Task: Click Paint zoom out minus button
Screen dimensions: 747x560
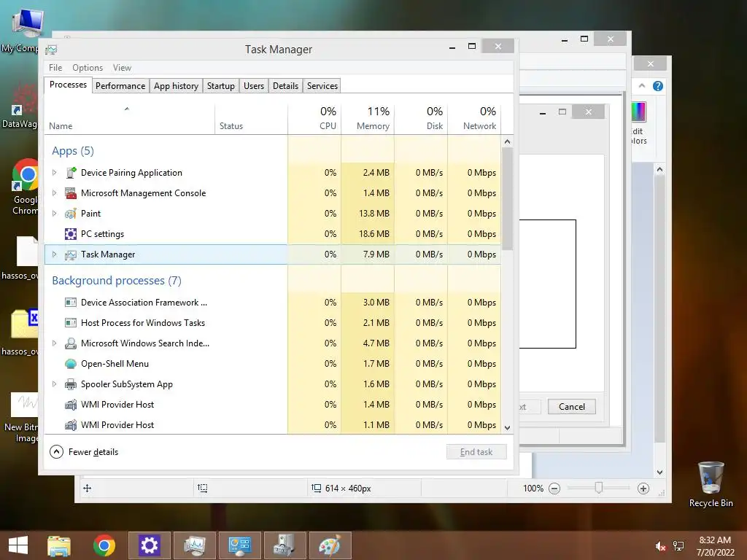Action: [554, 489]
